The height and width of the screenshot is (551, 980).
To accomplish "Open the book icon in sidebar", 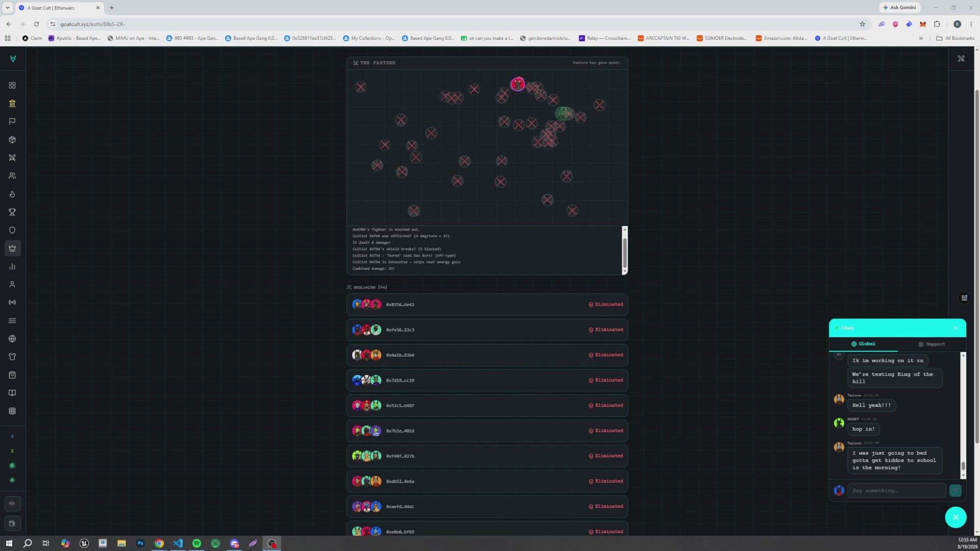I will [12, 393].
